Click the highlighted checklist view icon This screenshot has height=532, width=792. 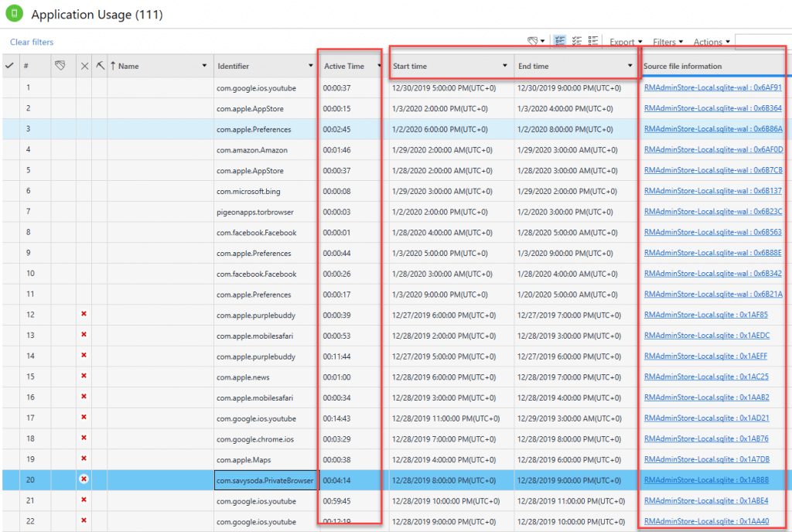point(560,42)
